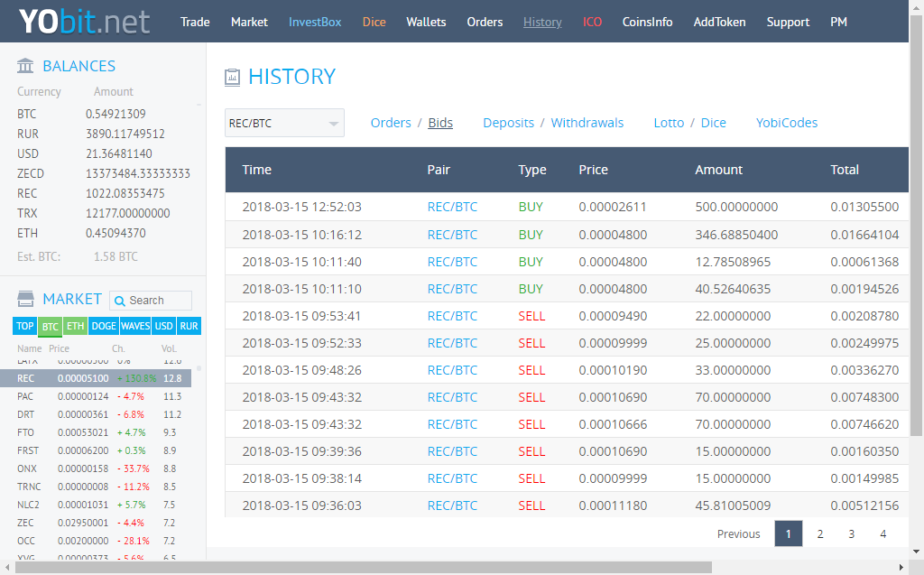Viewport: 924px width, 575px height.
Task: Click the vertical page scrollbar
Action: [916, 226]
